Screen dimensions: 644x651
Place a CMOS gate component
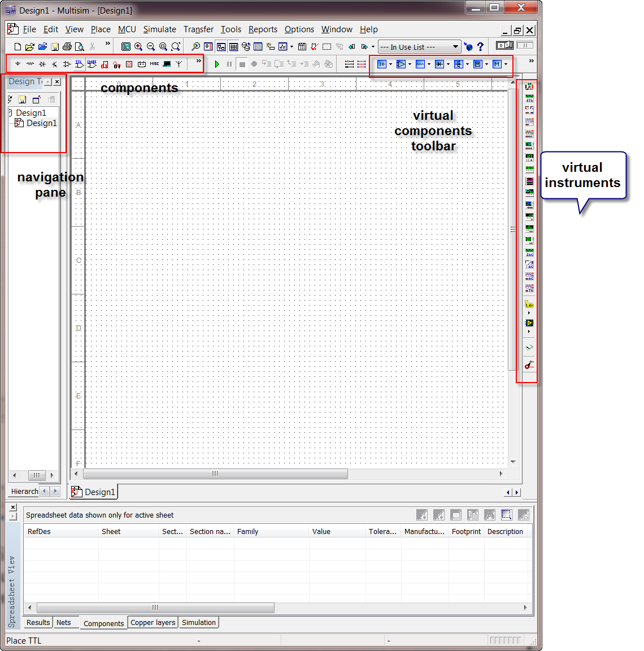tap(92, 64)
